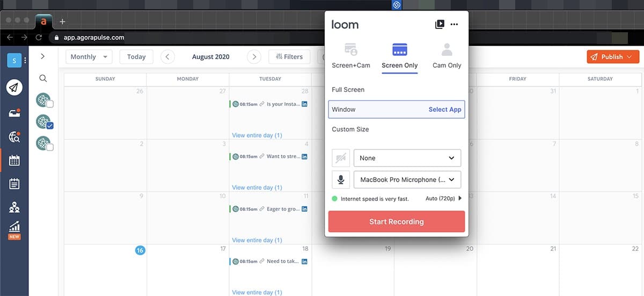Click View entire day link for the 18th

(257, 292)
